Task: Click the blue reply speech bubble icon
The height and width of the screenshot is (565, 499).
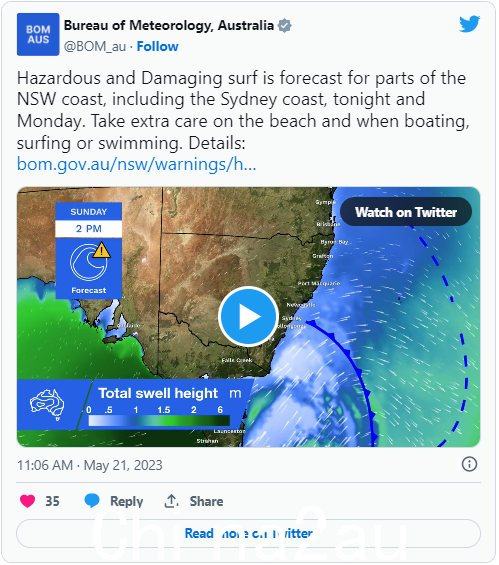Action: 92,503
